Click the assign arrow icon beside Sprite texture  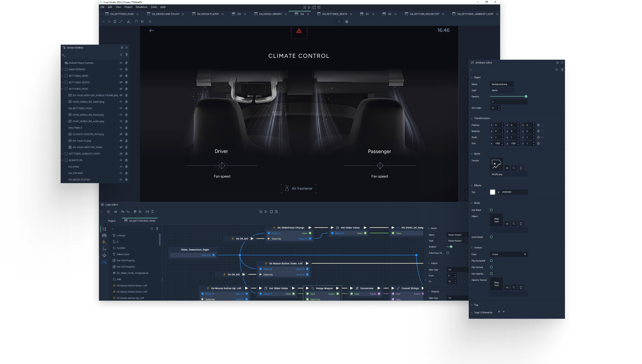click(507, 168)
